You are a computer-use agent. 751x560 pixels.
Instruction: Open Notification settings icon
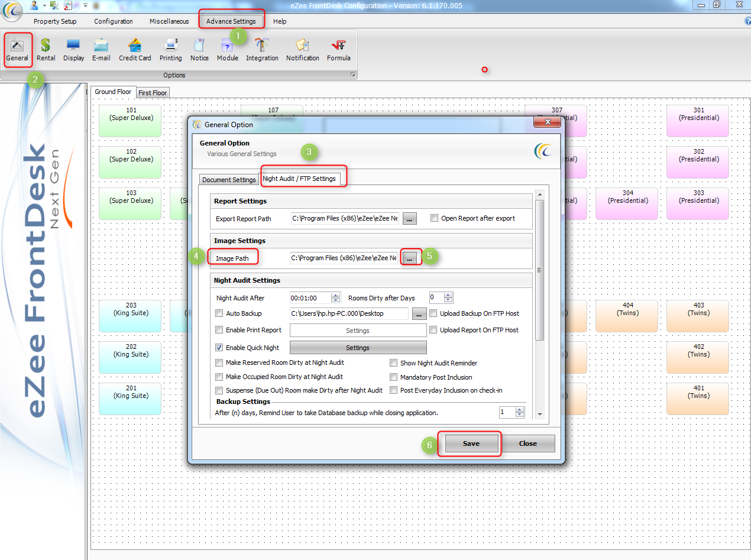click(x=303, y=50)
